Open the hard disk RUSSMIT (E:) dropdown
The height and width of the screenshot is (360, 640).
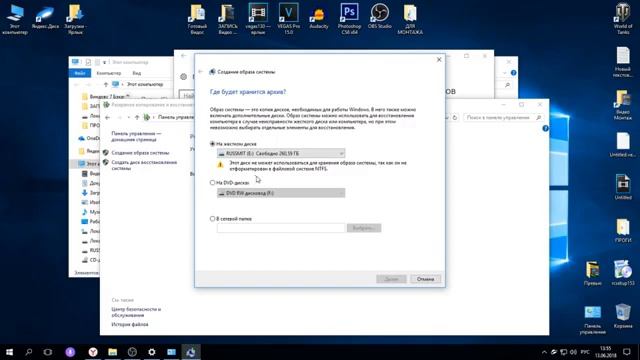281,153
